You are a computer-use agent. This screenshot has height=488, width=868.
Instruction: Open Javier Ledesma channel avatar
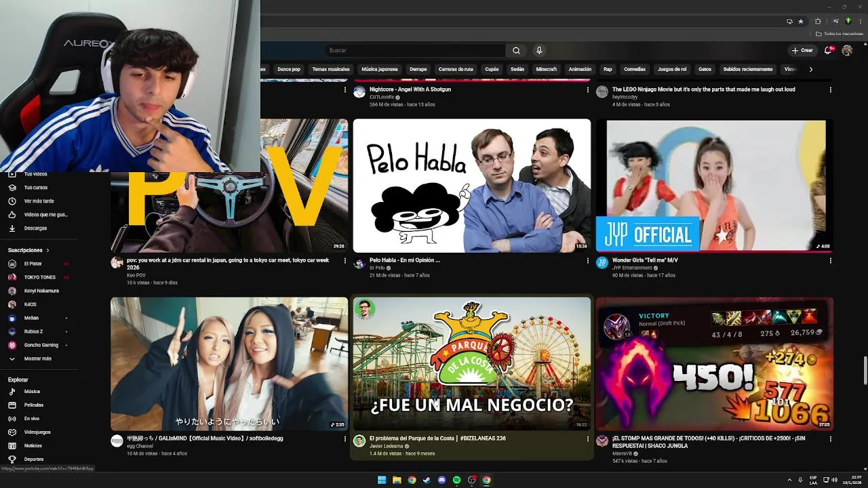pyautogui.click(x=359, y=441)
